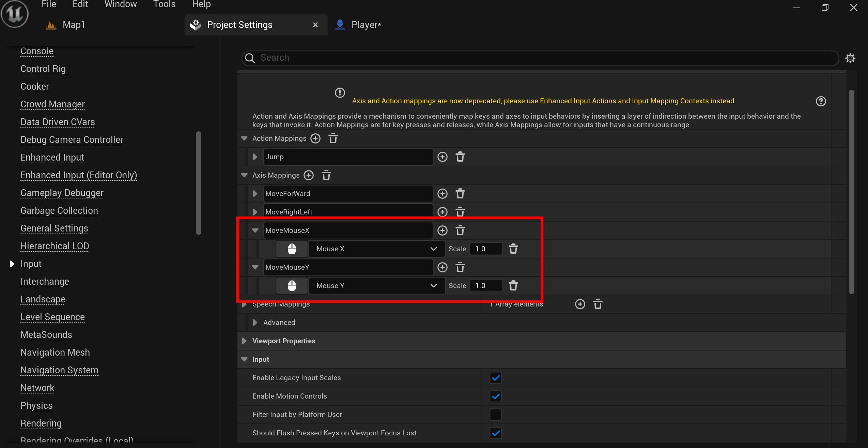Open the Window menu
The width and height of the screenshot is (868, 448).
tap(121, 4)
